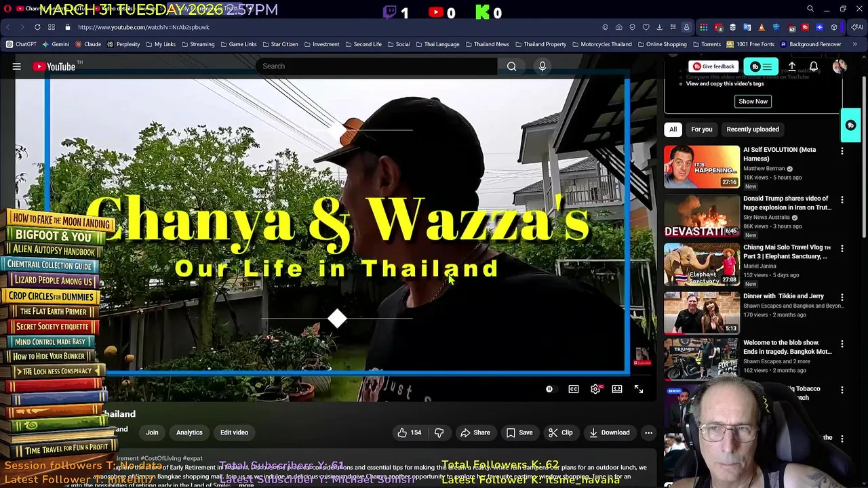Create a Clip from the video
Screen dimensions: 868x488
[561, 432]
